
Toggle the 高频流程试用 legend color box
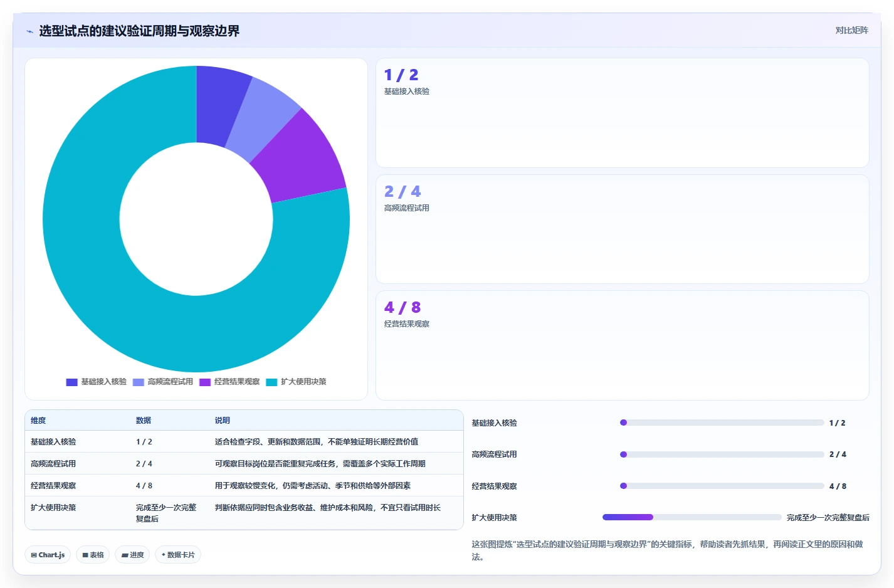(138, 382)
